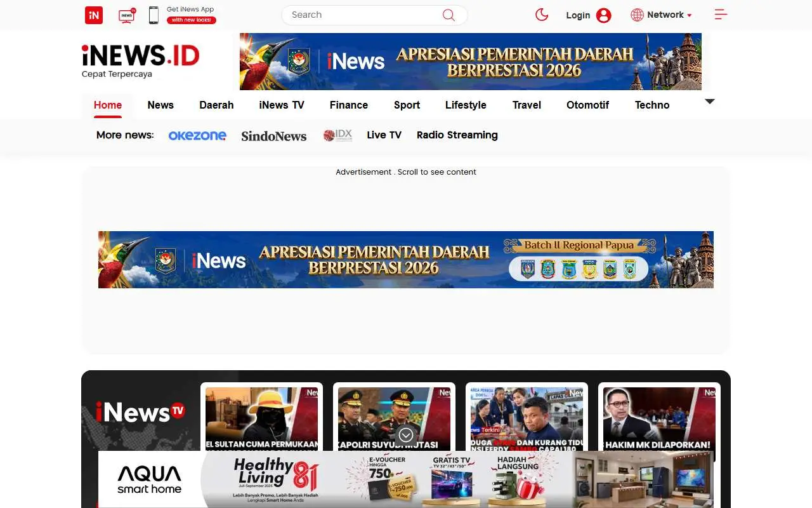Open the iNews live TV monitor icon
Image resolution: width=812 pixels, height=508 pixels.
[x=127, y=15]
